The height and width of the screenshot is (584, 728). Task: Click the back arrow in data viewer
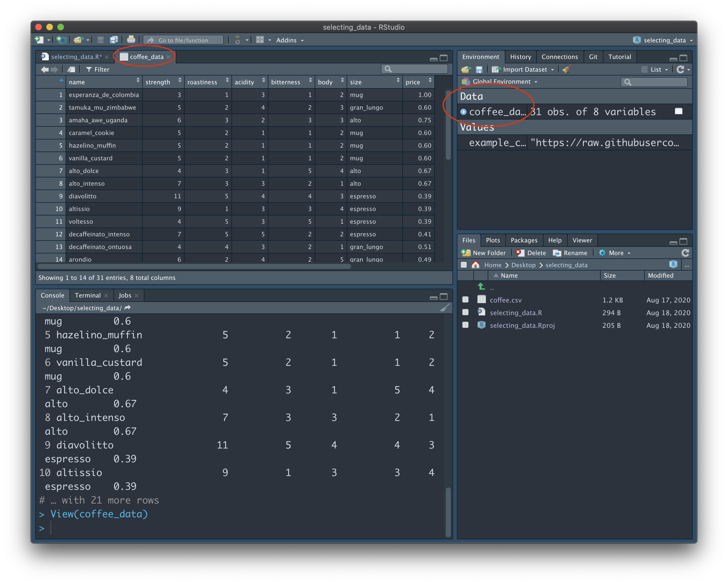(x=45, y=69)
